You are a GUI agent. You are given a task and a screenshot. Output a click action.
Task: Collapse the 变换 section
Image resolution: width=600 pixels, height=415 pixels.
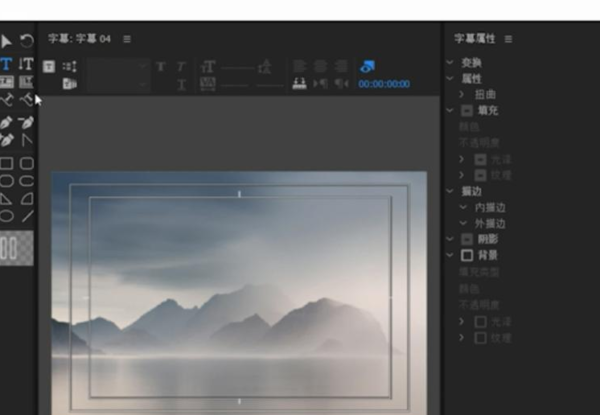tap(450, 62)
